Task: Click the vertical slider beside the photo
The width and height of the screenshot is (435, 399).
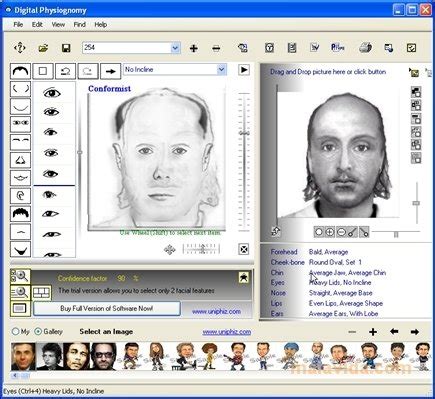Action: (416, 203)
